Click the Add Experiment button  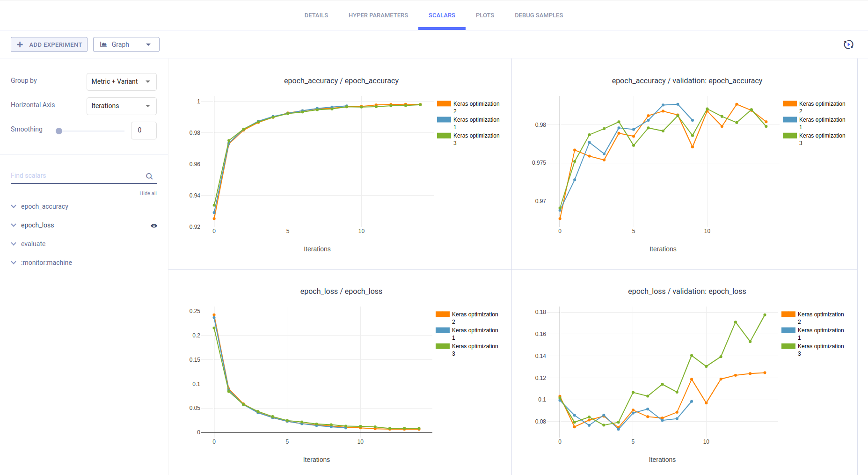point(49,44)
